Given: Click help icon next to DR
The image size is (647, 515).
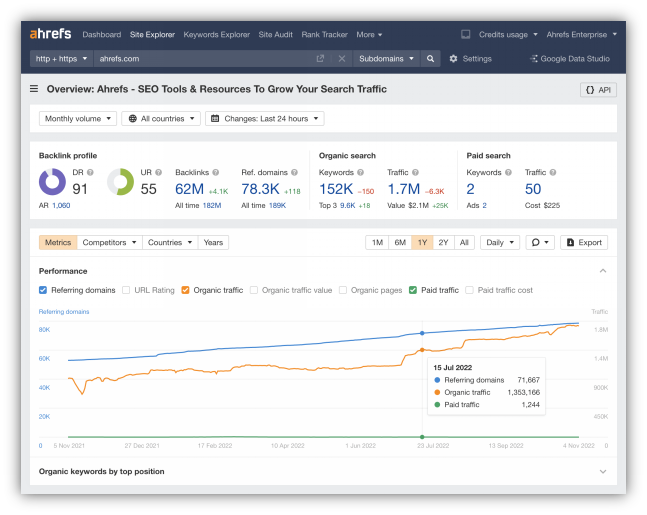Looking at the screenshot, I should (90, 172).
